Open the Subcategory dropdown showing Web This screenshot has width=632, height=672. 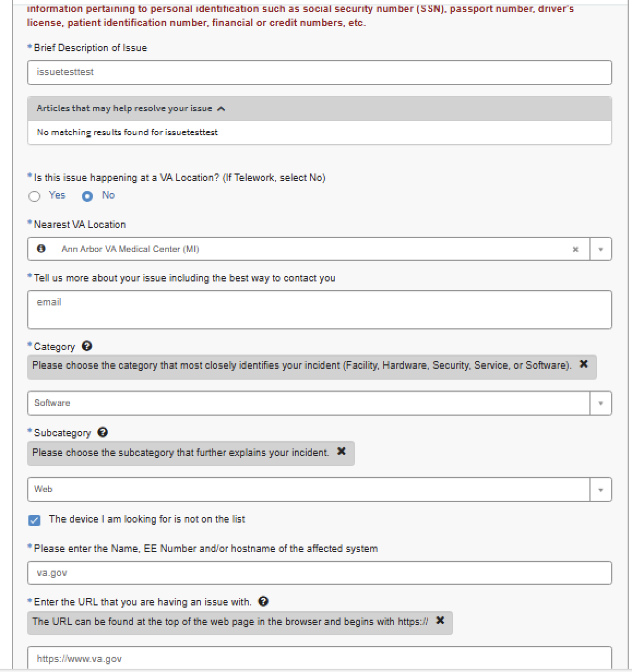point(600,490)
